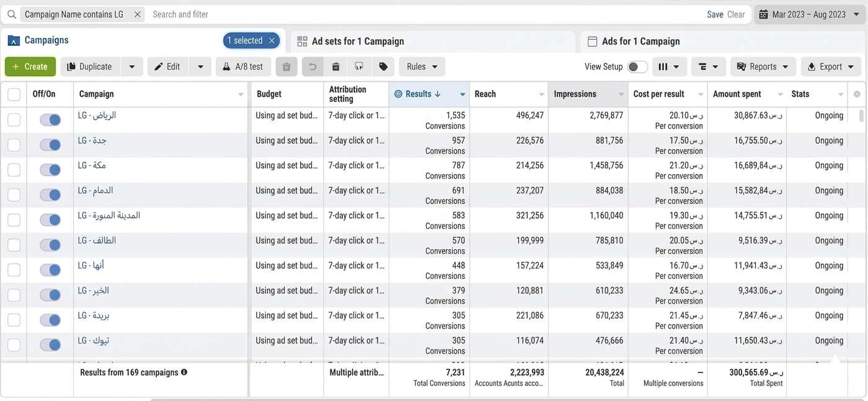Click the Results column sort arrow
The width and height of the screenshot is (868, 401).
click(438, 94)
